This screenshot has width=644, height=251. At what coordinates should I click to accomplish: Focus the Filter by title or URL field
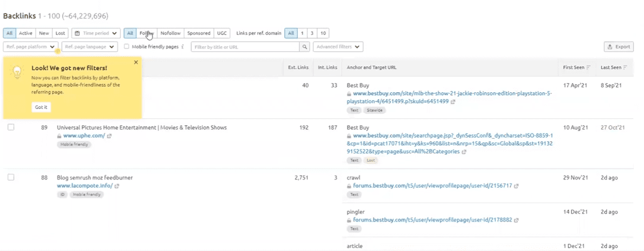point(245,47)
